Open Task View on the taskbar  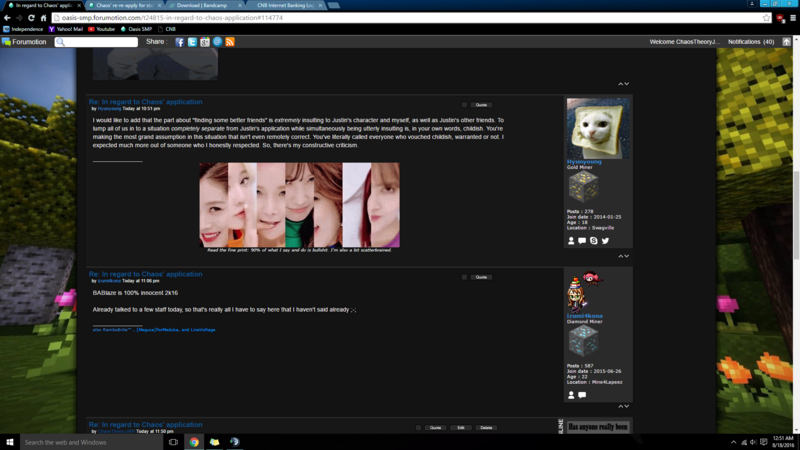(173, 442)
